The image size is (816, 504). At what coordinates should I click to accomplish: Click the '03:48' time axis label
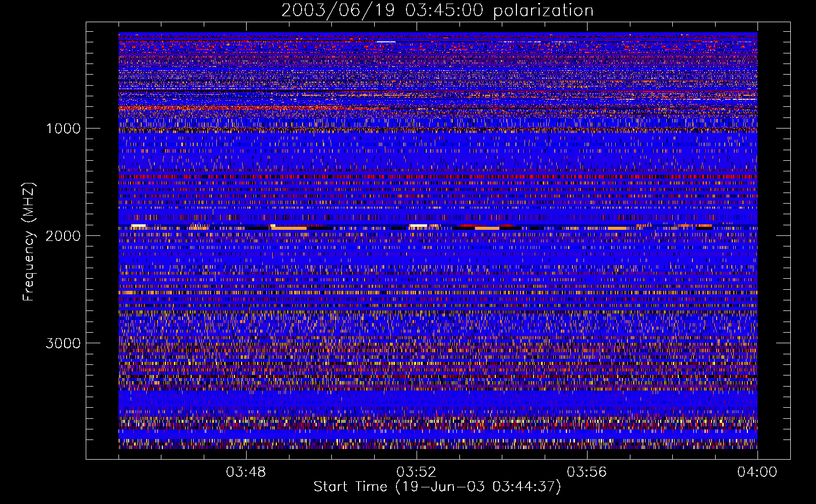pyautogui.click(x=246, y=472)
